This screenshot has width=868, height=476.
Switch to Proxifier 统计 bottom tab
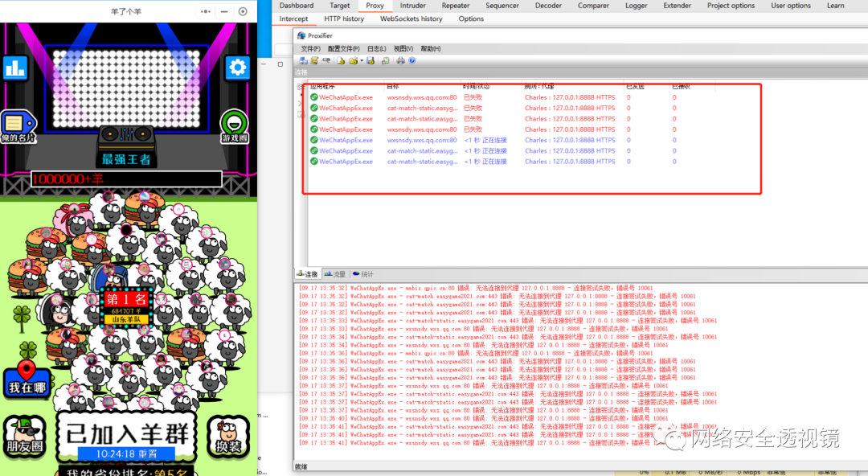[363, 274]
